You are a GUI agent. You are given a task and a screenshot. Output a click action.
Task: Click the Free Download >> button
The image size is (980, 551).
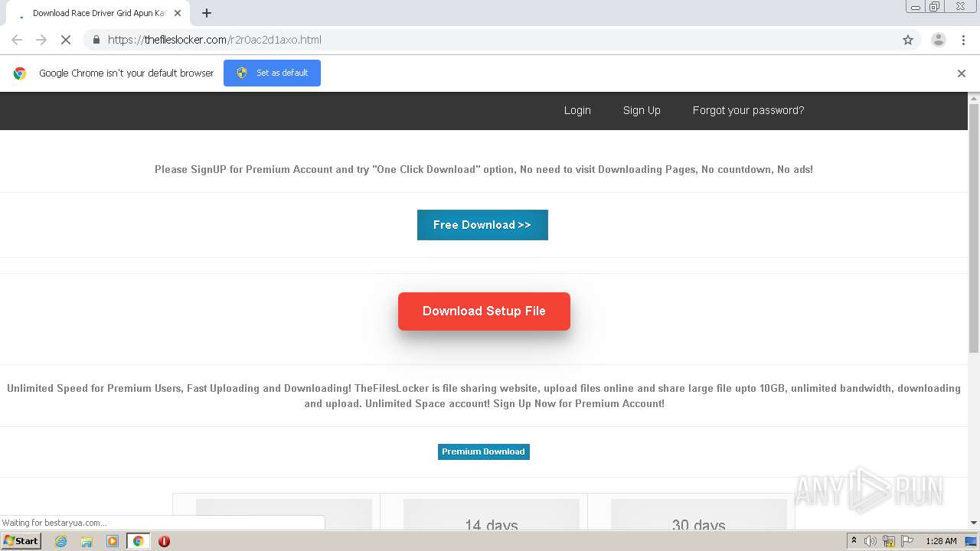point(482,225)
